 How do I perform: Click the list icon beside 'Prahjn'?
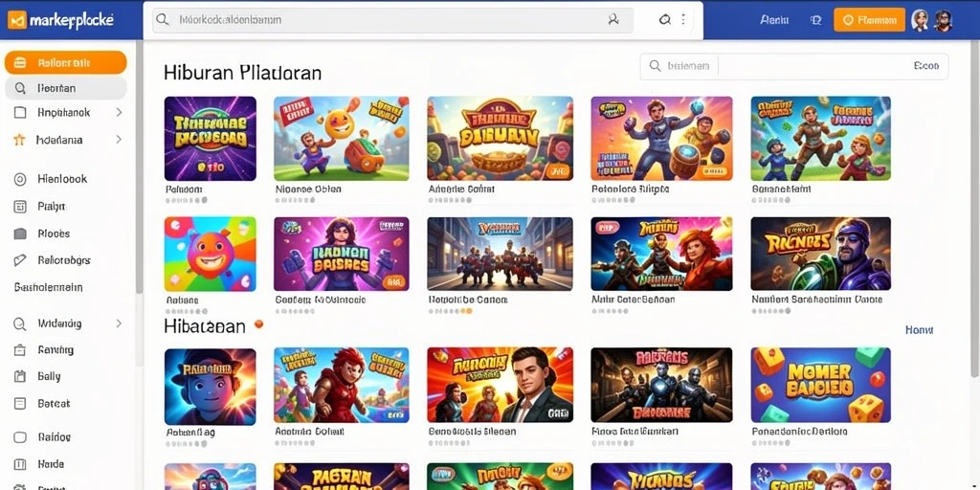tap(20, 207)
